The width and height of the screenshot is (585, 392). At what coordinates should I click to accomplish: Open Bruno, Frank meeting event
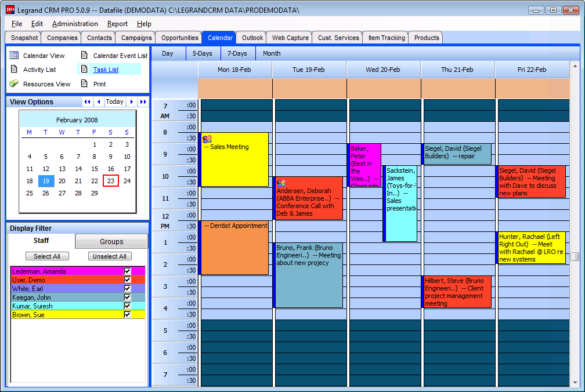coord(309,275)
